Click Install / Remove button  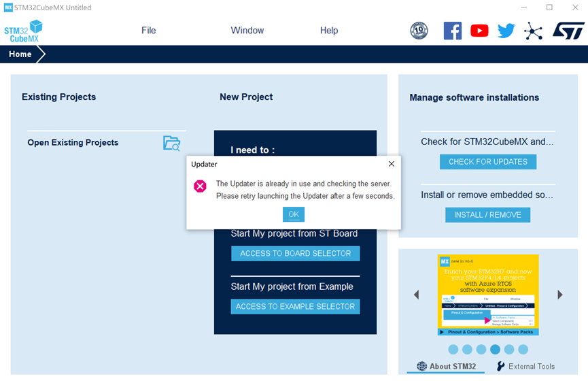pos(487,215)
